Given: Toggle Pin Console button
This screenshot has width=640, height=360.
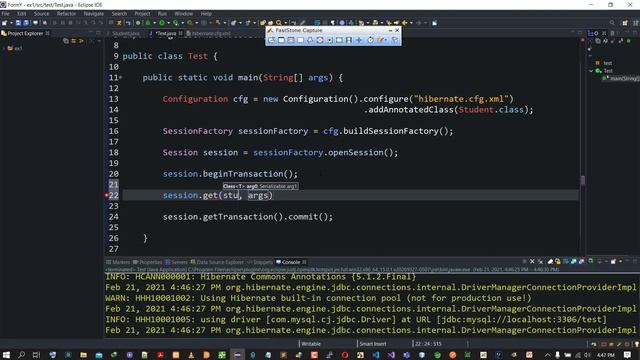Looking at the screenshot, I should 591,261.
